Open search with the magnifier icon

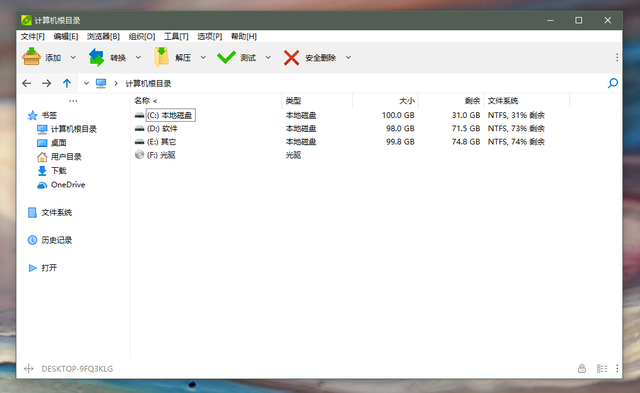point(613,83)
